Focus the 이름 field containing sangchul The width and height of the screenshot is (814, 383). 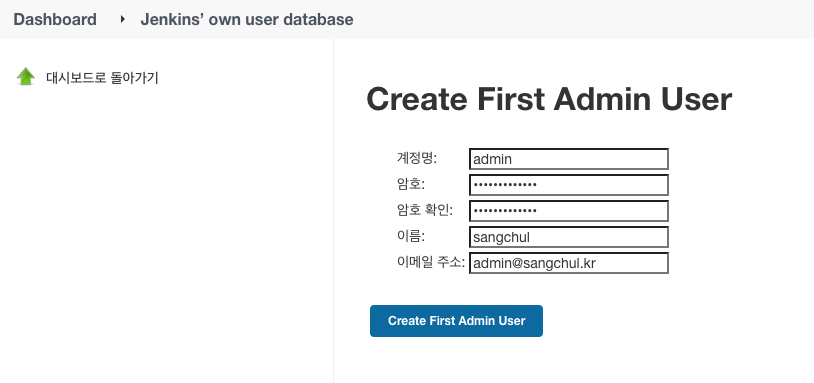(x=568, y=237)
